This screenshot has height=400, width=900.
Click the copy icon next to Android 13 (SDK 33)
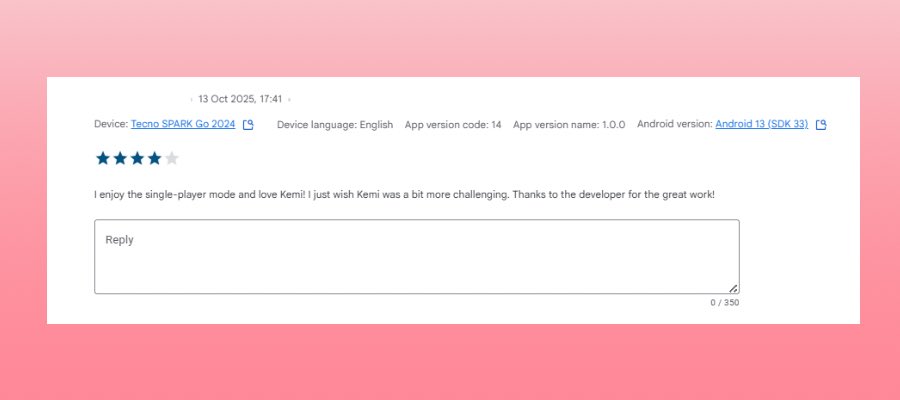[821, 125]
